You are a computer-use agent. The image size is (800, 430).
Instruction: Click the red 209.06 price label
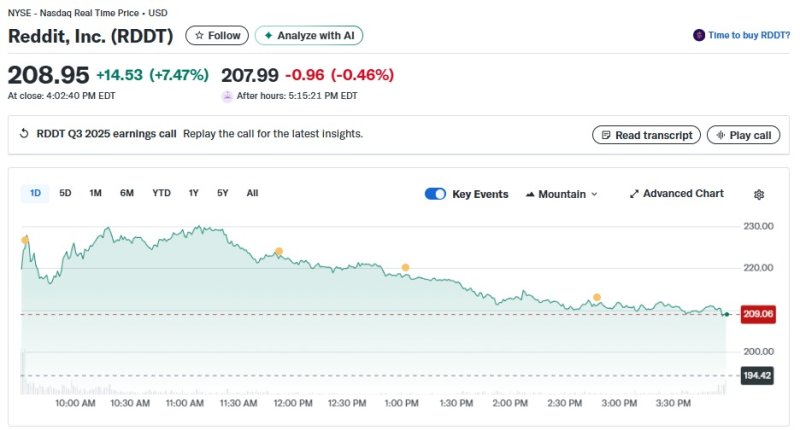pyautogui.click(x=759, y=314)
